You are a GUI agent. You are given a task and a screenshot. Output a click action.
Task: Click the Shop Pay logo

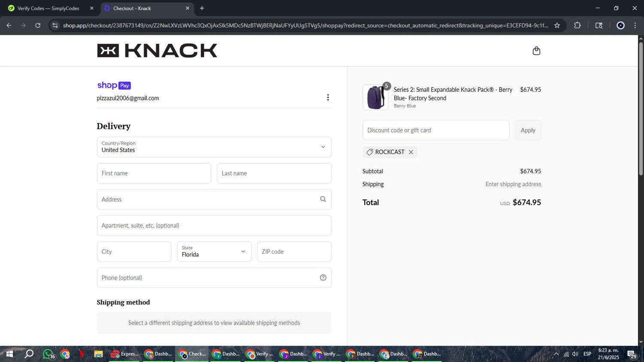click(114, 85)
